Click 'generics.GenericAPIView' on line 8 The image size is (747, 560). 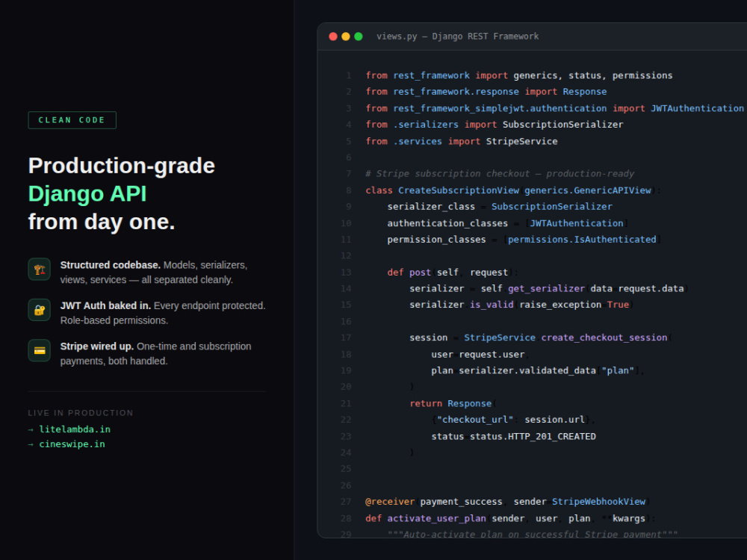588,190
